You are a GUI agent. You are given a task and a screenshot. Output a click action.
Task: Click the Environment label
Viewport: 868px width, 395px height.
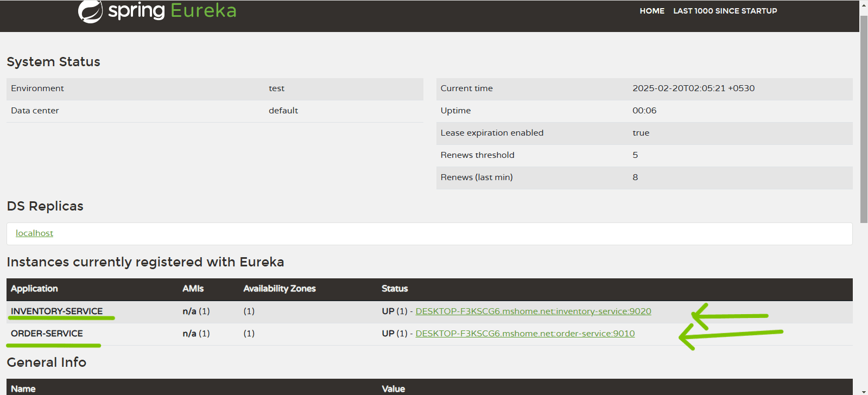pos(37,88)
